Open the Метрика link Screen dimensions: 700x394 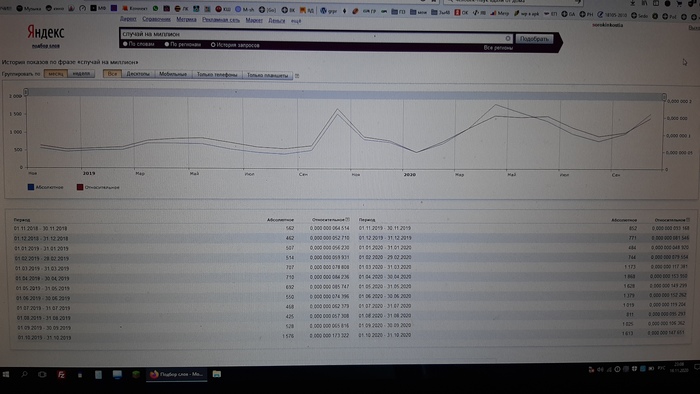[186, 19]
